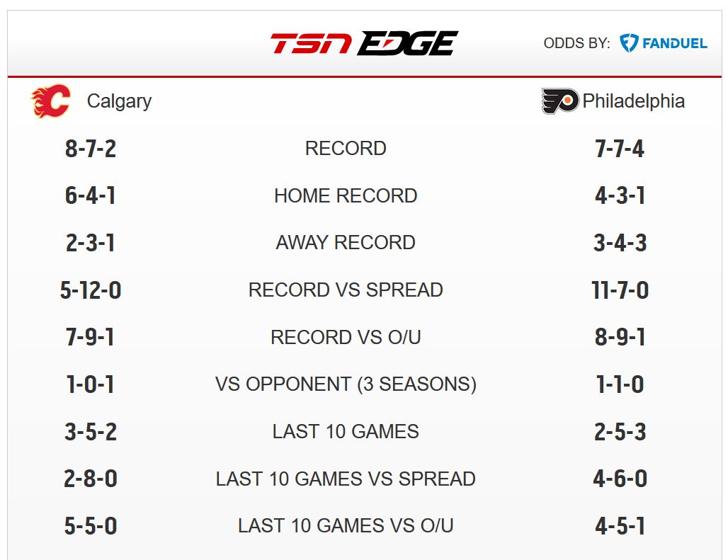Open the TSN Edge logo

(x=365, y=43)
